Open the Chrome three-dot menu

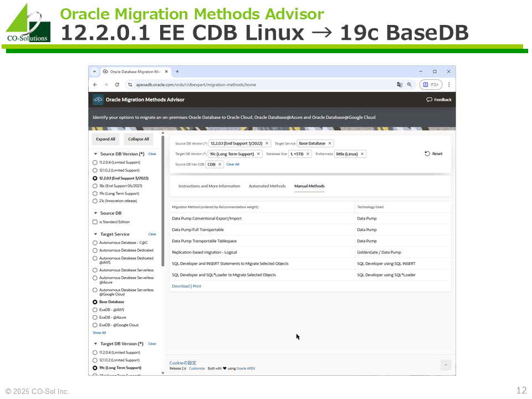pyautogui.click(x=449, y=85)
